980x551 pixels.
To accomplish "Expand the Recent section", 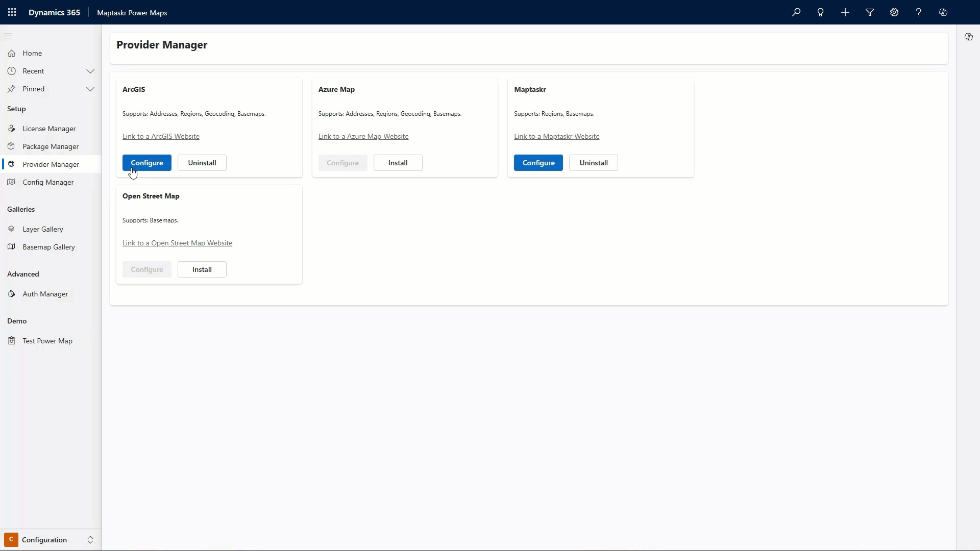I will pyautogui.click(x=90, y=71).
